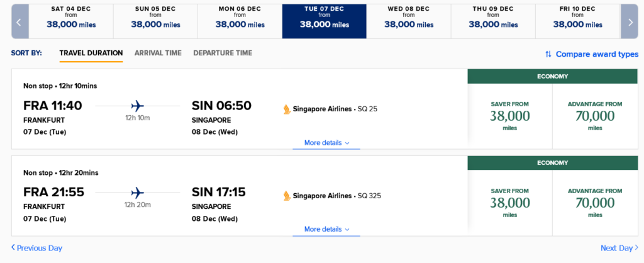Image resolution: width=644 pixels, height=263 pixels.
Task: Expand More details for flight SQ 25
Action: (x=326, y=143)
